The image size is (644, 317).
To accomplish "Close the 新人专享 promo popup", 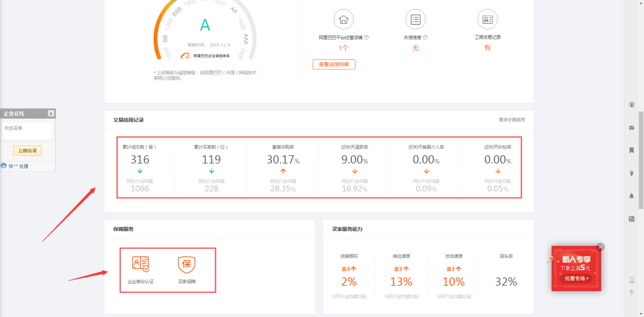I will pos(601,247).
